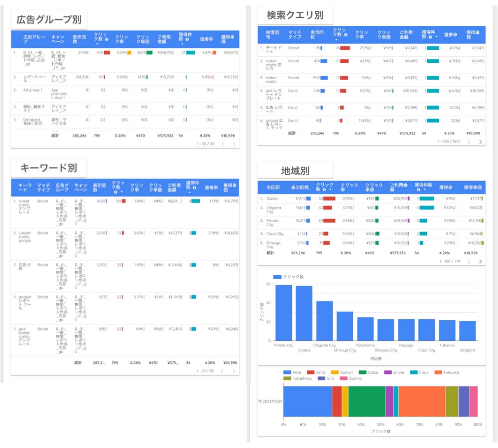Click the クリック数 info icon in 地域別 table
The height and width of the screenshot is (448, 498).
tap(324, 190)
